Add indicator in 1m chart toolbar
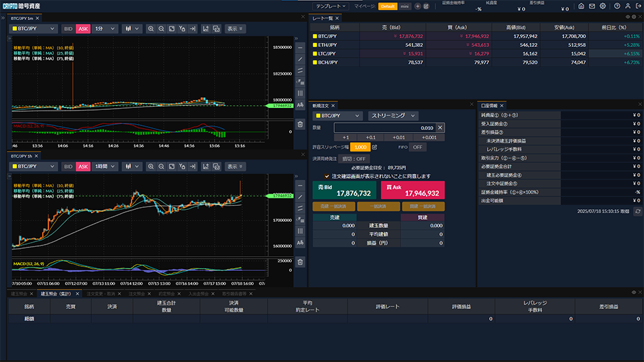 click(x=206, y=29)
